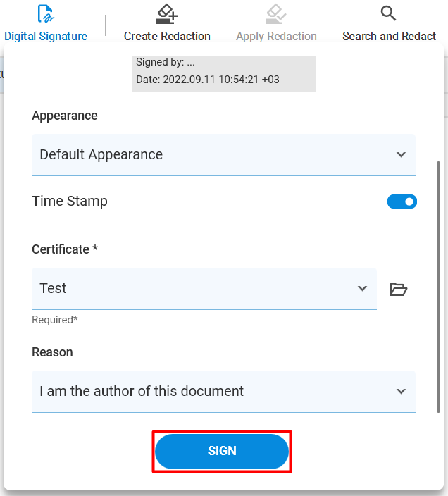Choose the Search and Redact text label

click(390, 37)
